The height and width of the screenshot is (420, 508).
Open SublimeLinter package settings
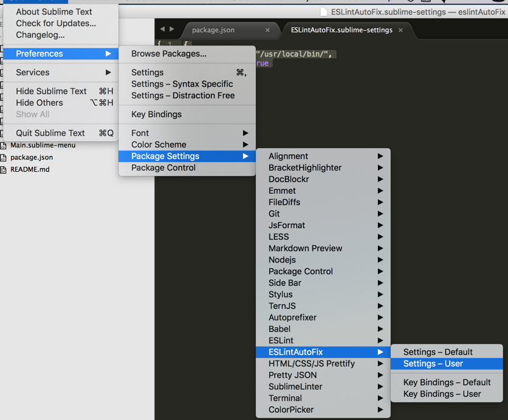click(x=323, y=387)
